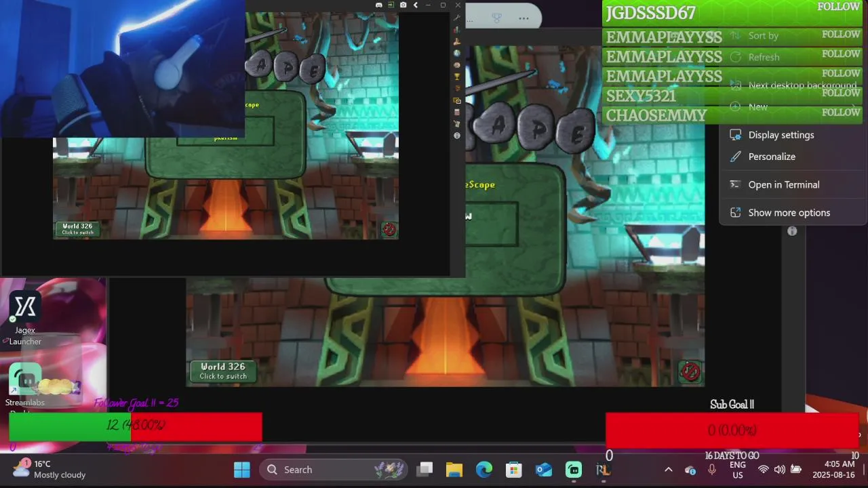This screenshot has height=488, width=868.
Task: Open ENG US language switcher
Action: coord(738,470)
